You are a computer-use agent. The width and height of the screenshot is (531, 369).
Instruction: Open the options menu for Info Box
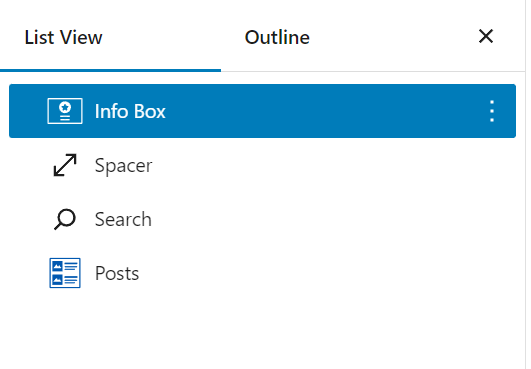[492, 111]
